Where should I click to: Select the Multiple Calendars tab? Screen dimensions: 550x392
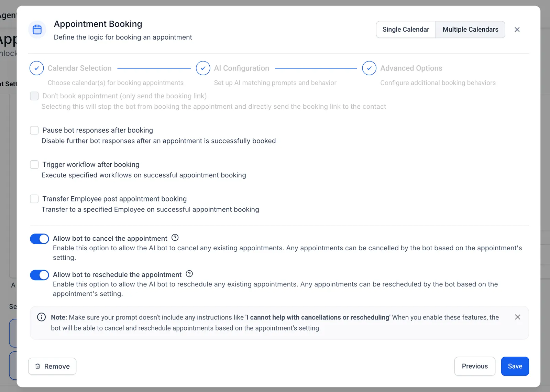tap(470, 30)
